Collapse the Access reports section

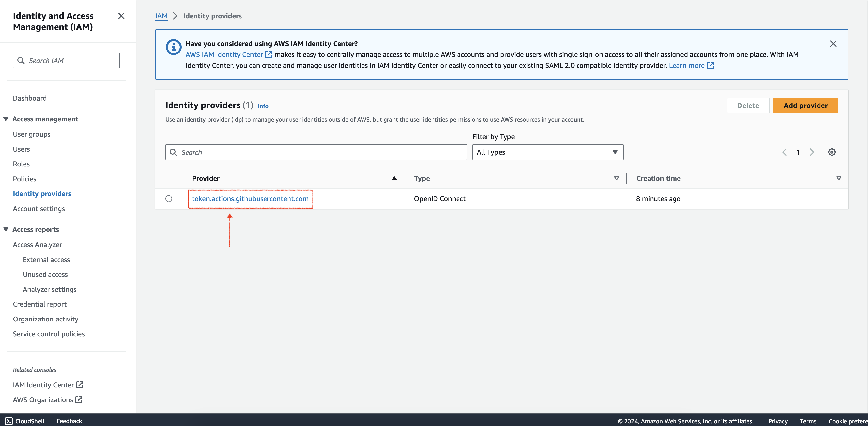point(6,229)
